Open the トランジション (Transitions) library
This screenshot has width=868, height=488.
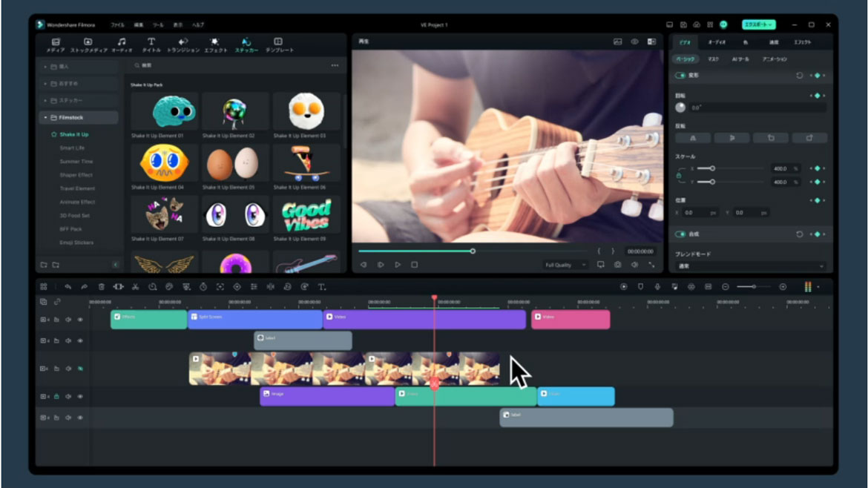[183, 44]
